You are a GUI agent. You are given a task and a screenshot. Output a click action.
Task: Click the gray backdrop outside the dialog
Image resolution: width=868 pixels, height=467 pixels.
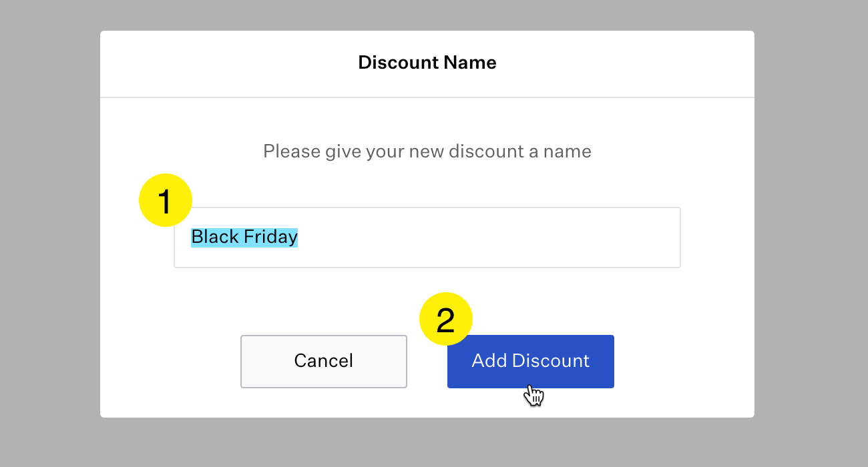click(47, 233)
